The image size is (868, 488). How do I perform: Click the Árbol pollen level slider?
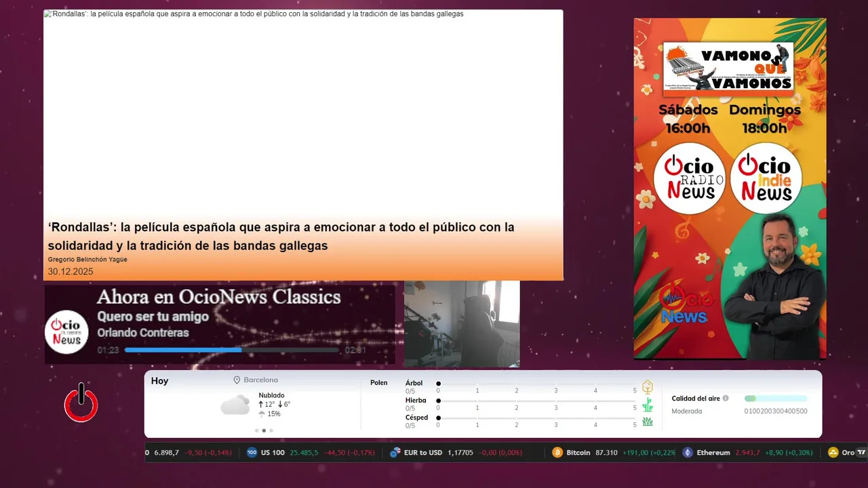point(536,384)
